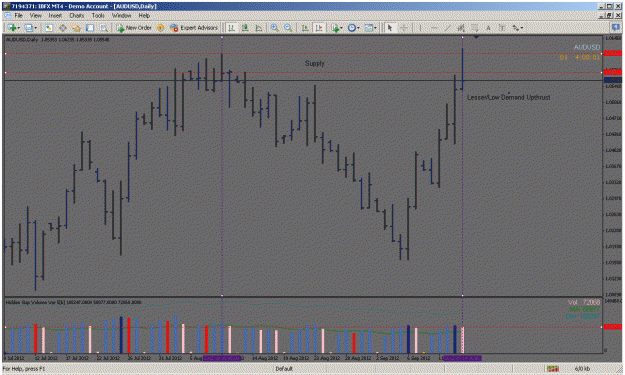Expand the Indicators dropdown arrow
625x375 pixels.
[342, 28]
